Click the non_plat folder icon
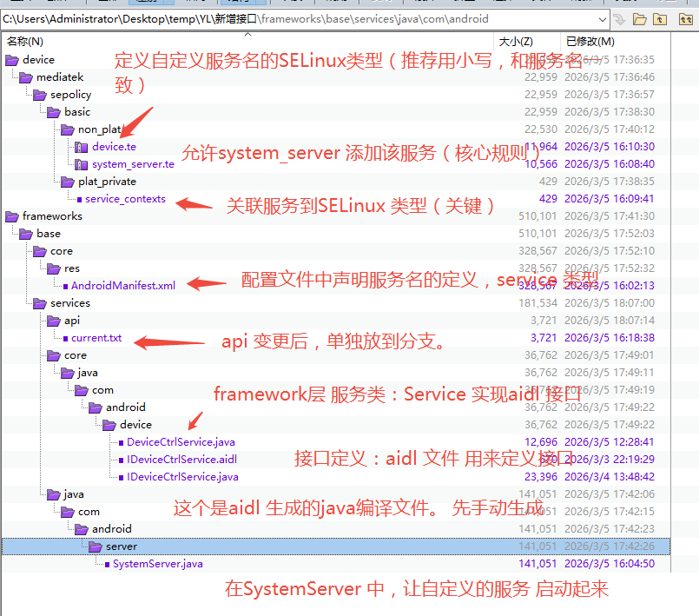The image size is (699, 616). point(68,129)
